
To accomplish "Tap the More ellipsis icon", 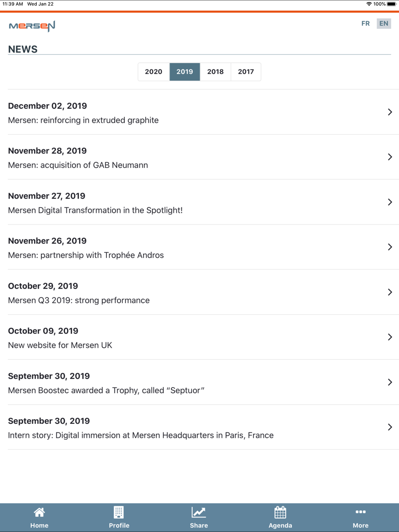I will click(x=360, y=512).
